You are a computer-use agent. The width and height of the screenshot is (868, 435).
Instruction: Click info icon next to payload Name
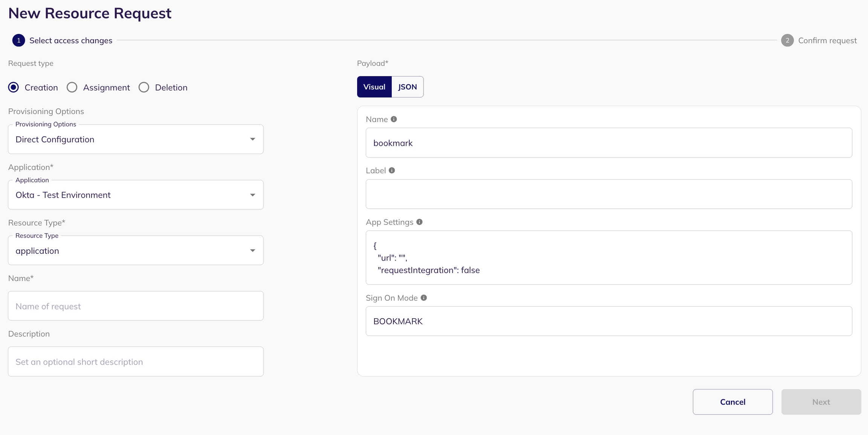[394, 119]
